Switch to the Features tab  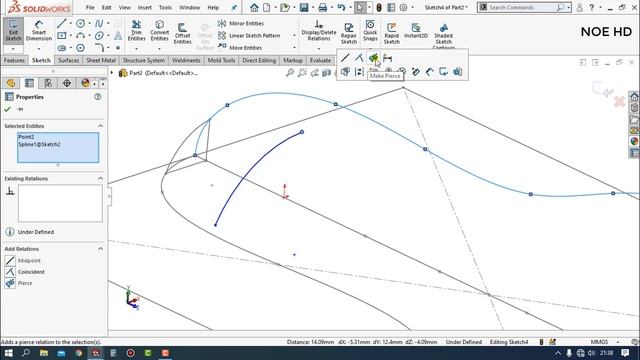[14, 60]
